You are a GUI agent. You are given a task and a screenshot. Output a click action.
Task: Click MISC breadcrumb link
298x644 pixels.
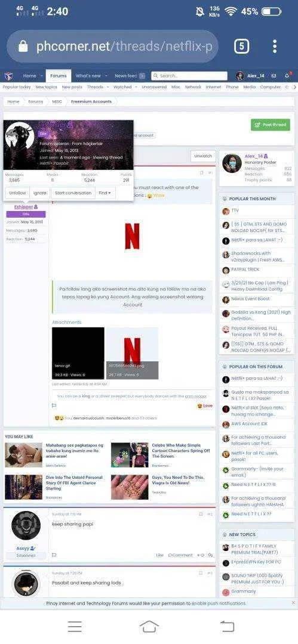(x=57, y=102)
